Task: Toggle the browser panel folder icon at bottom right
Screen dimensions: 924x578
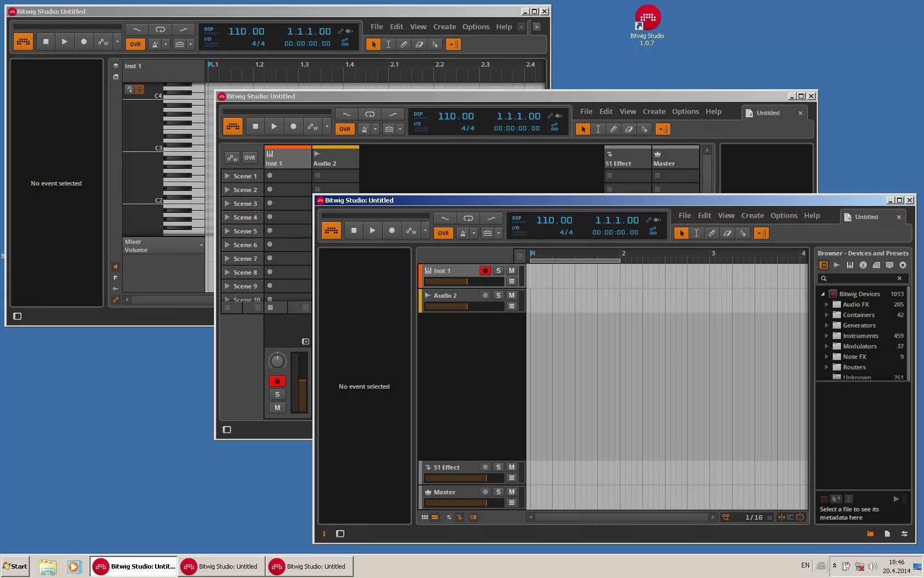Action: 870,533
